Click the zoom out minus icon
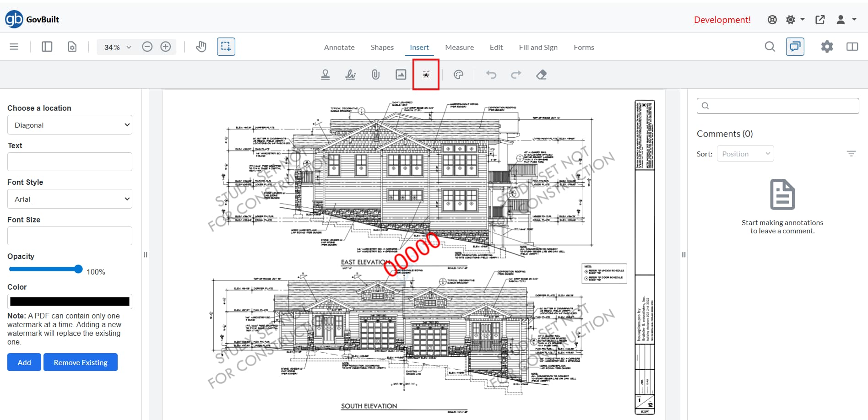This screenshot has width=868, height=420. (147, 47)
